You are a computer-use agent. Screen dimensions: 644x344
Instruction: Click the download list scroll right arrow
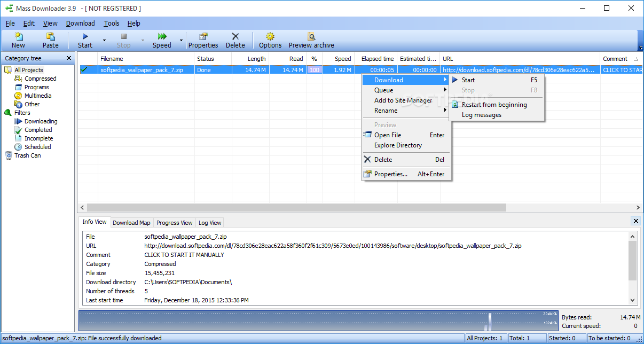639,207
